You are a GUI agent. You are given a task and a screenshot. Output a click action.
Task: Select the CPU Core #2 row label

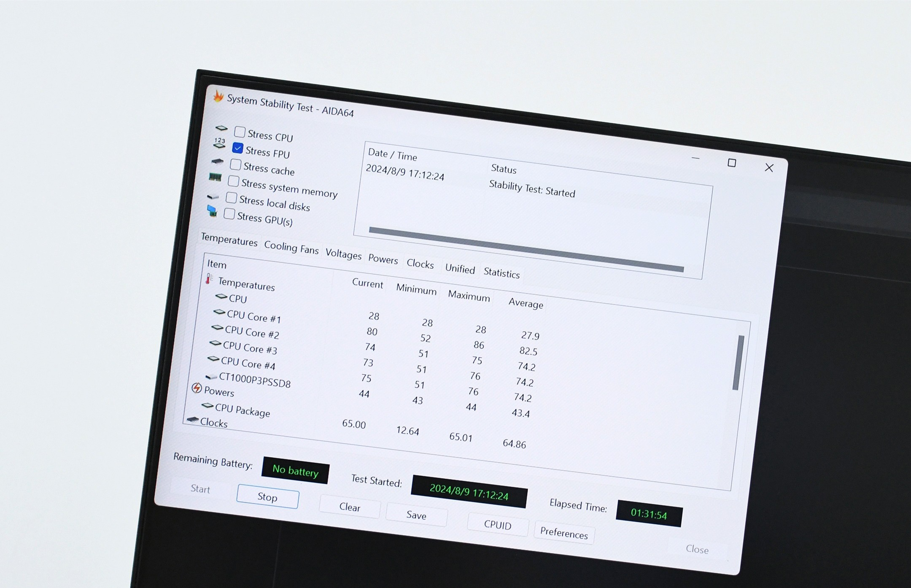pos(252,332)
